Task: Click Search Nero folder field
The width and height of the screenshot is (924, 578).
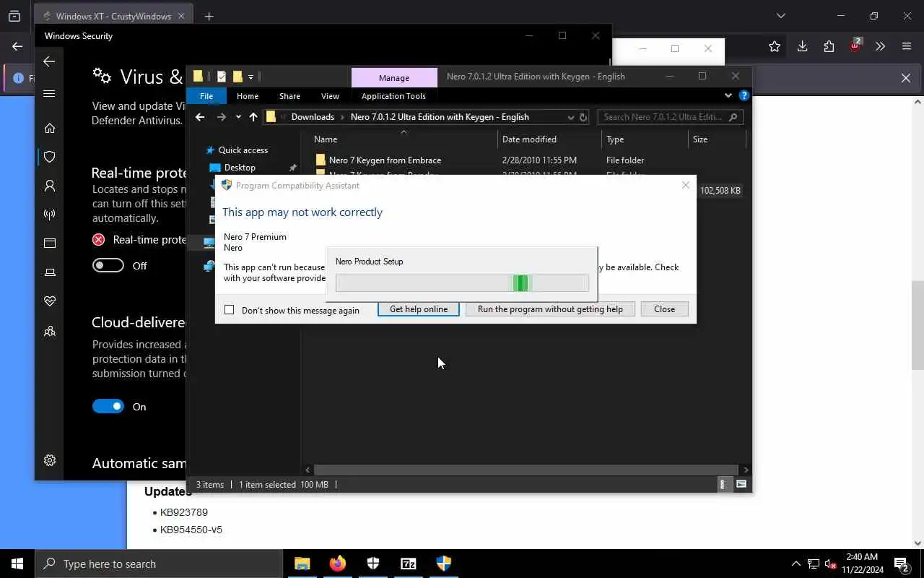Action: (x=670, y=117)
